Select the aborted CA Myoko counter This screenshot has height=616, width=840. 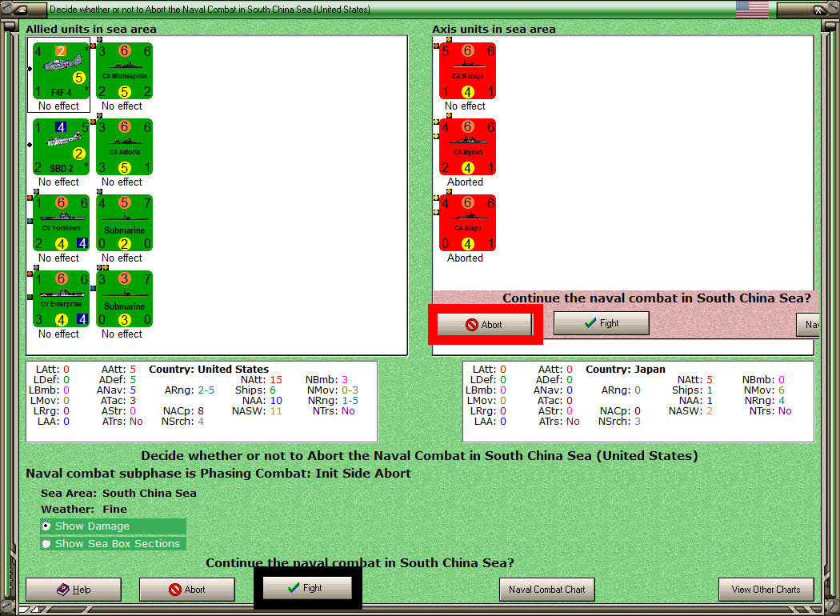click(468, 147)
